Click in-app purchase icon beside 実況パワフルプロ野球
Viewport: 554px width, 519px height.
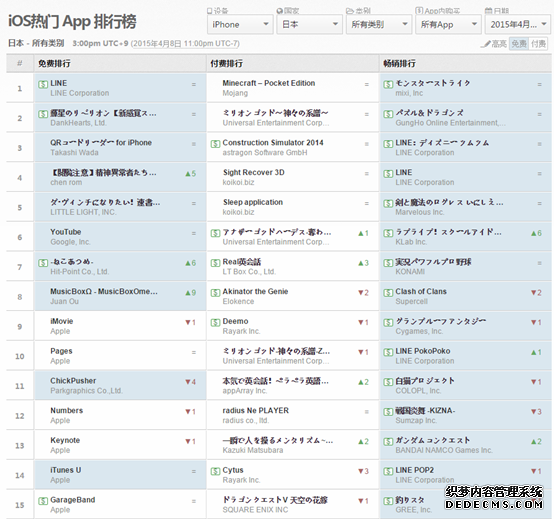(388, 263)
